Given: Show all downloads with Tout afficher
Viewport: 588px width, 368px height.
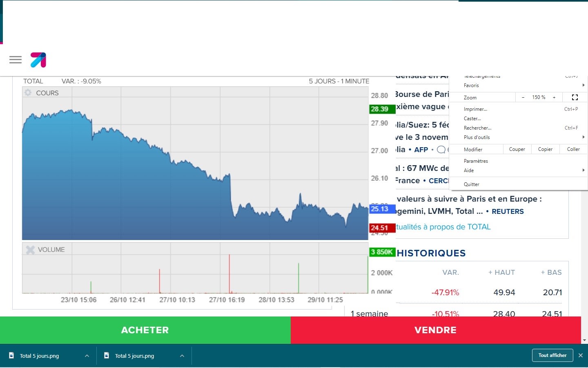Looking at the screenshot, I should click(x=552, y=355).
